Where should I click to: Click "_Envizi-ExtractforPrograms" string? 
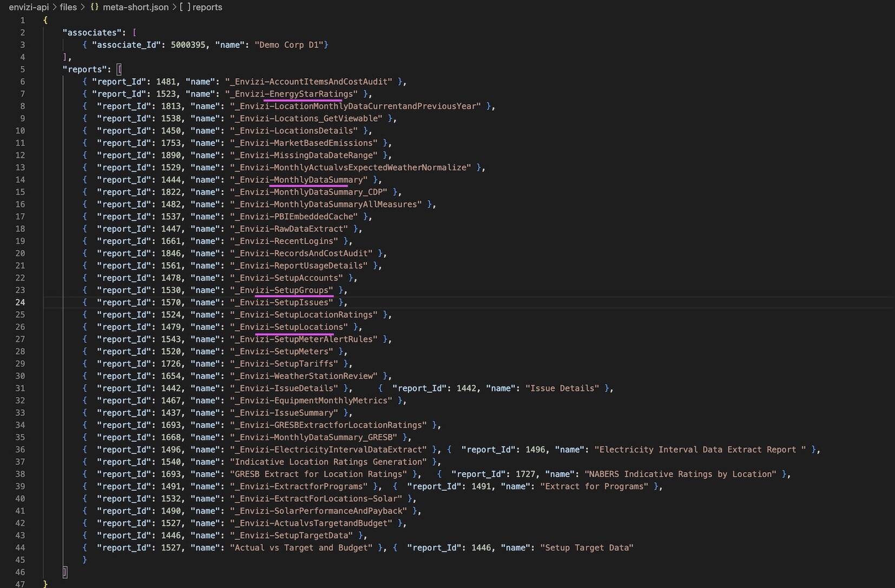299,486
